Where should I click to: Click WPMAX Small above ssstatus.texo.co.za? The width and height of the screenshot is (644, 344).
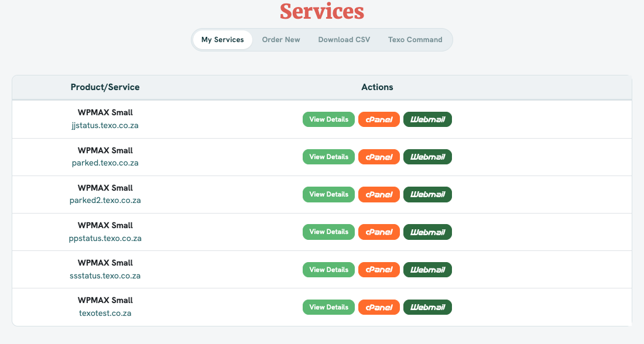pos(105,263)
